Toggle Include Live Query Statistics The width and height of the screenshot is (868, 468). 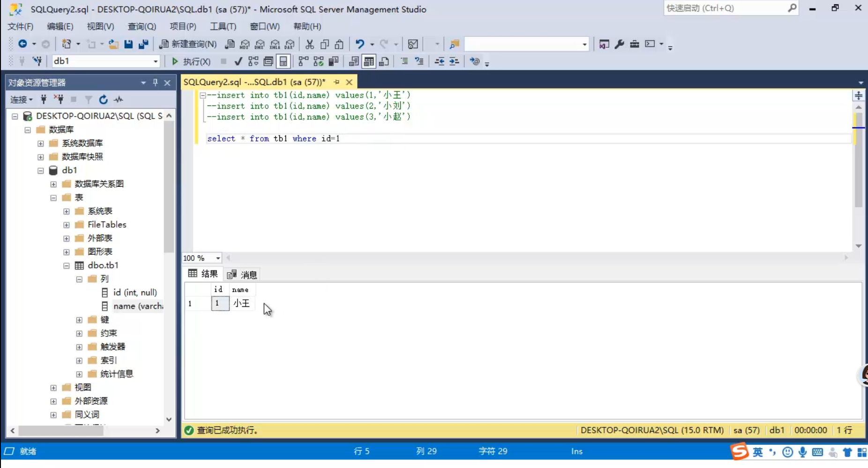(319, 61)
